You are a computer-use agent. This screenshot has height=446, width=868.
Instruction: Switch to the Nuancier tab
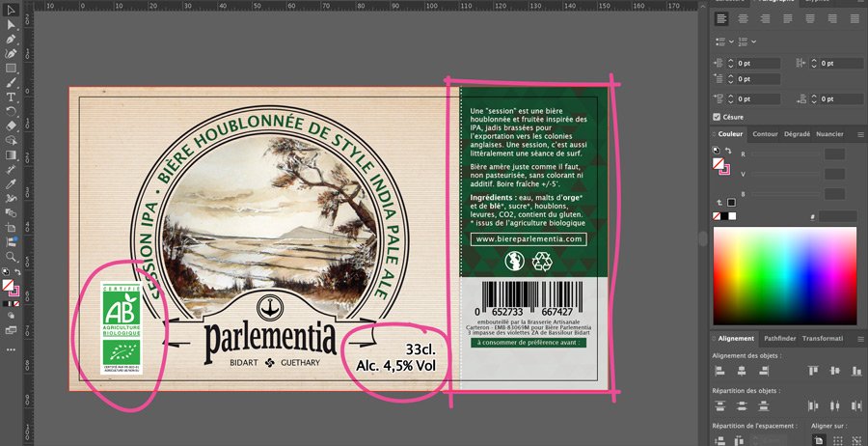point(829,134)
